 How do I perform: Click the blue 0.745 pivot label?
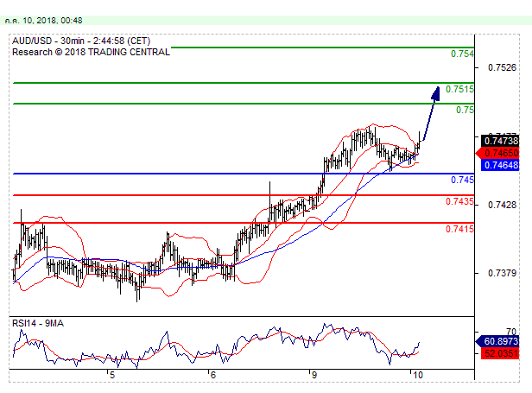462,180
